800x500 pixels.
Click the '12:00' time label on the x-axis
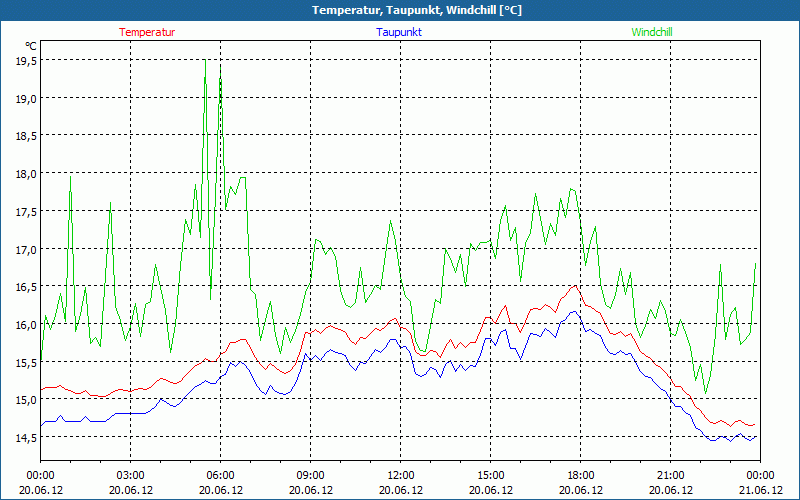coord(401,476)
